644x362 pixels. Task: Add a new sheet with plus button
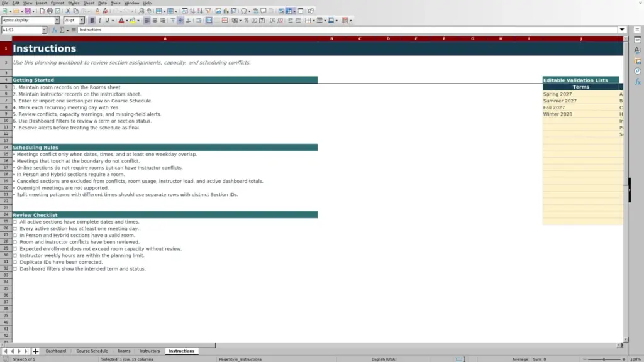(x=36, y=351)
